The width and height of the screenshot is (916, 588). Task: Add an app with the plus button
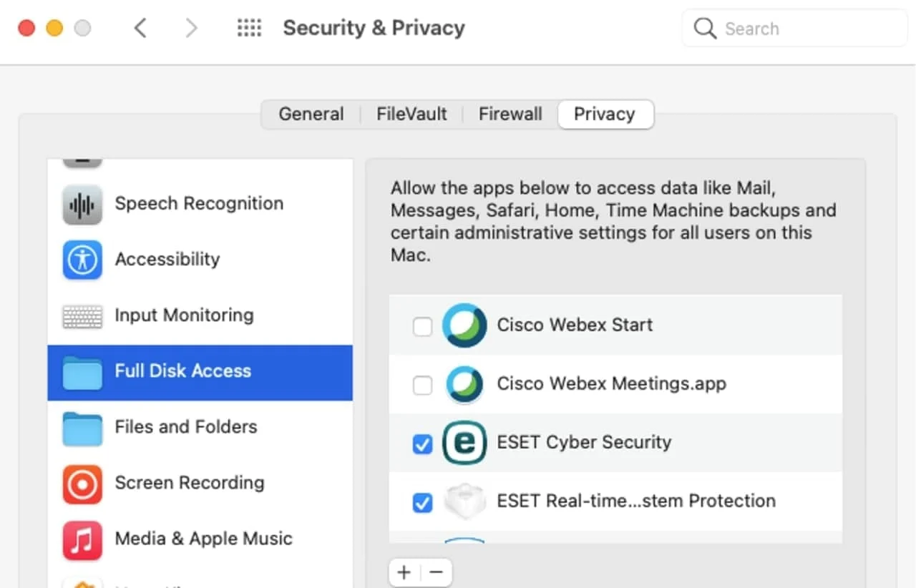tap(404, 572)
